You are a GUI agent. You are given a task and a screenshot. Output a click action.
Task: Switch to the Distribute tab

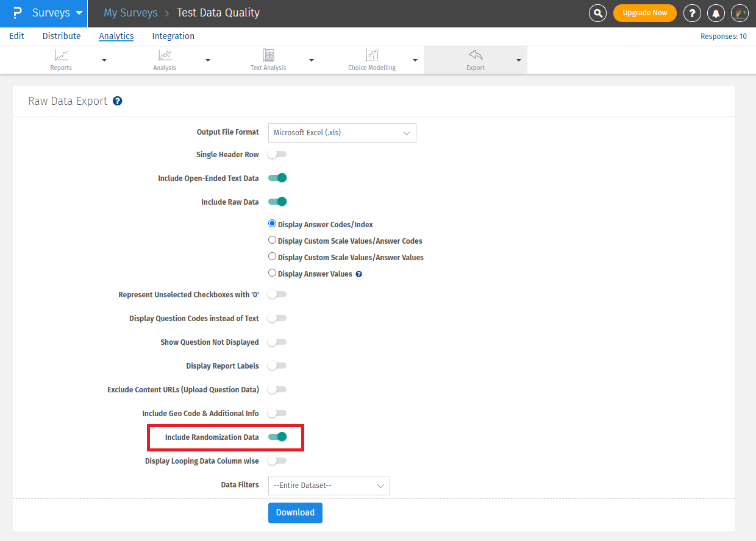[62, 36]
